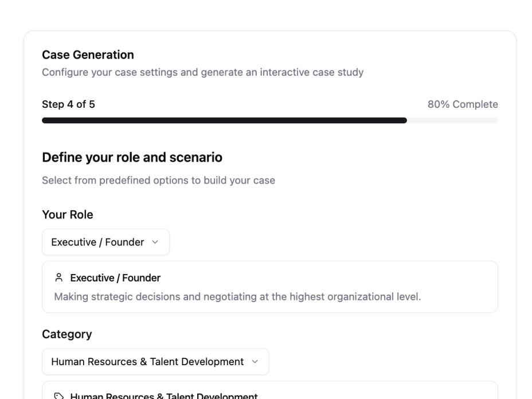Click the Configure your case settings subtitle

203,73
